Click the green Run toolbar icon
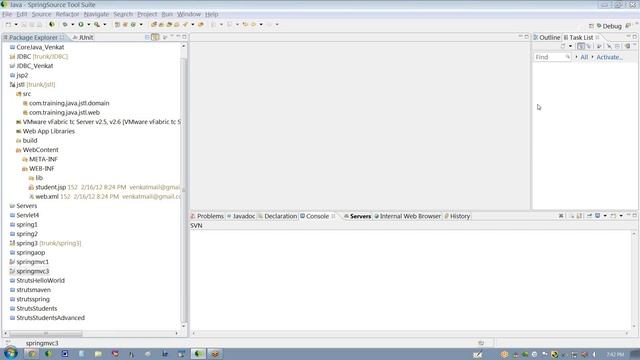 (x=81, y=24)
